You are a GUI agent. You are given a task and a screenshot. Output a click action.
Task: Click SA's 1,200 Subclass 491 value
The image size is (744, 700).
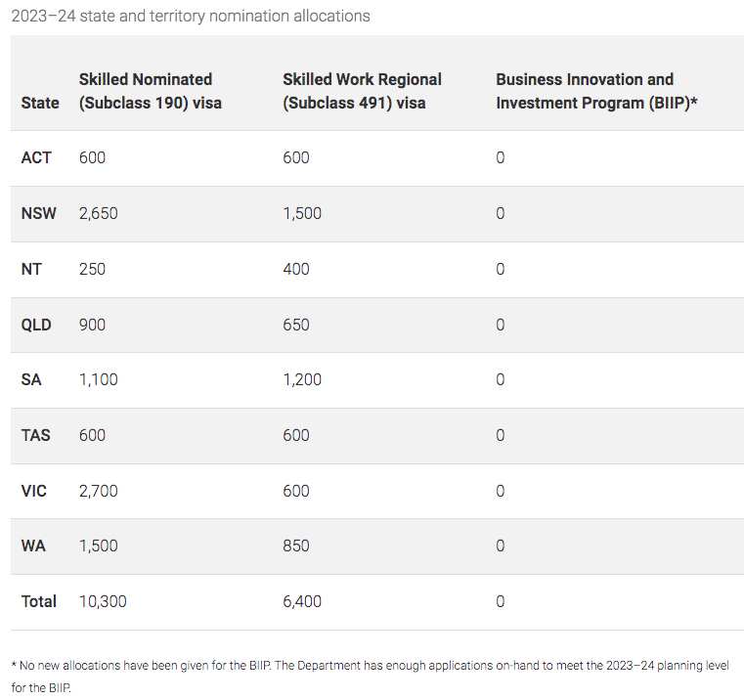(x=302, y=379)
